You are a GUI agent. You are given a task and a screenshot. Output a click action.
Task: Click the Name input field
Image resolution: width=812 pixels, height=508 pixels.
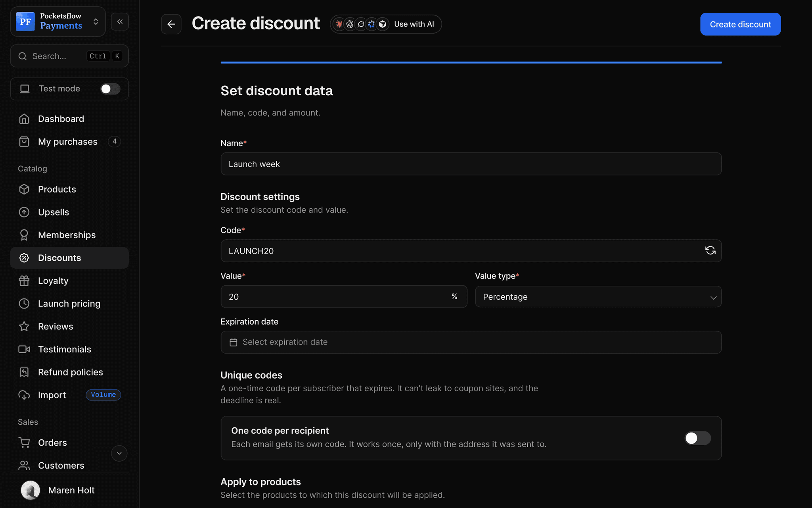(x=471, y=164)
